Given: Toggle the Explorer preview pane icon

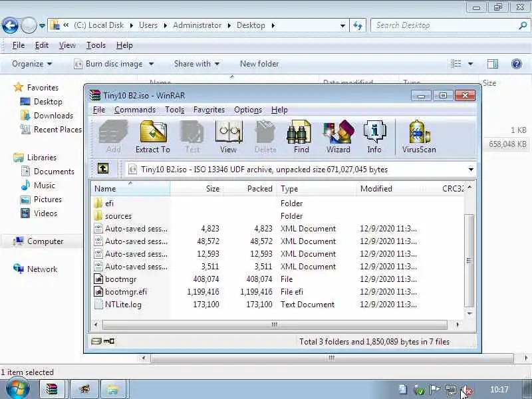Looking at the screenshot, I should click(493, 64).
